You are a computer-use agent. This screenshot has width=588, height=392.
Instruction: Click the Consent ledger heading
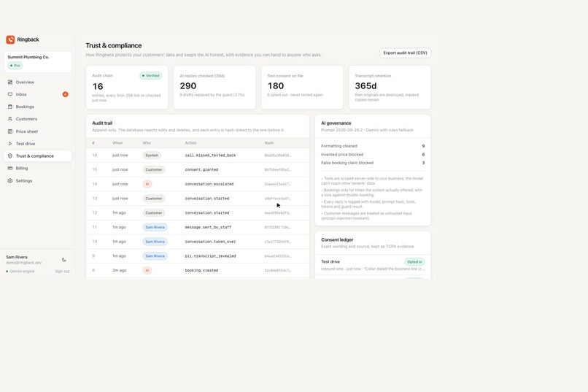(x=337, y=239)
